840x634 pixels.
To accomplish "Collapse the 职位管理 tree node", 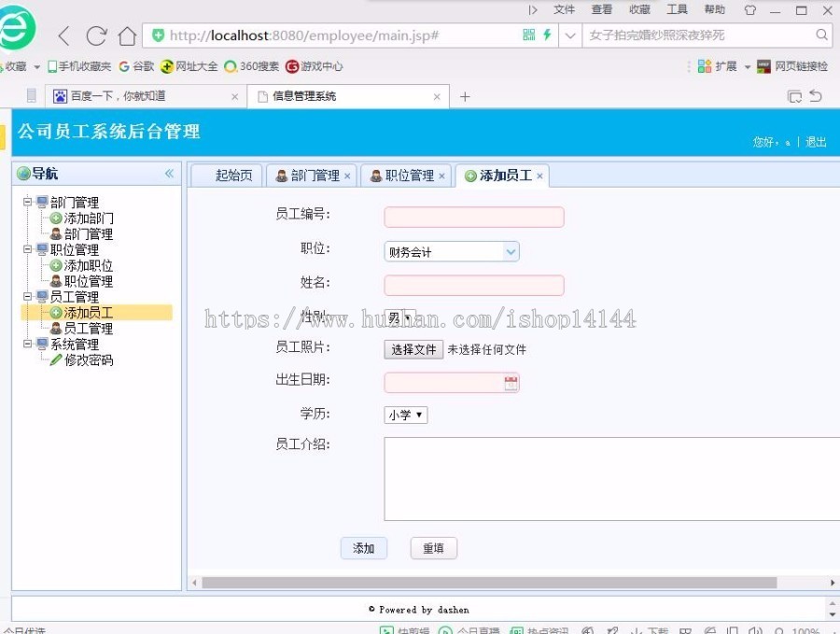I will tap(27, 248).
